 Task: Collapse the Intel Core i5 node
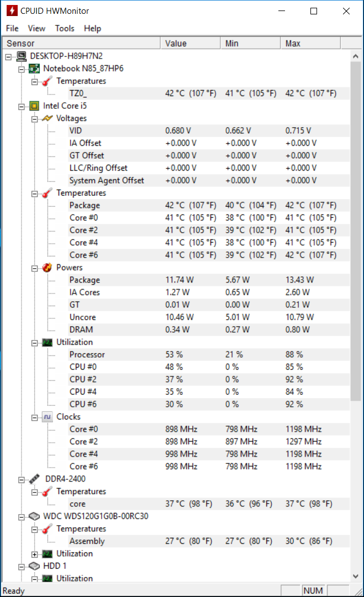[22, 106]
